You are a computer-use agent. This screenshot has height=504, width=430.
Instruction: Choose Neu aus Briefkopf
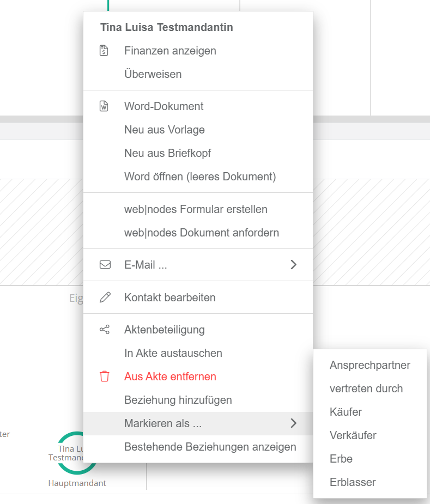(x=167, y=153)
